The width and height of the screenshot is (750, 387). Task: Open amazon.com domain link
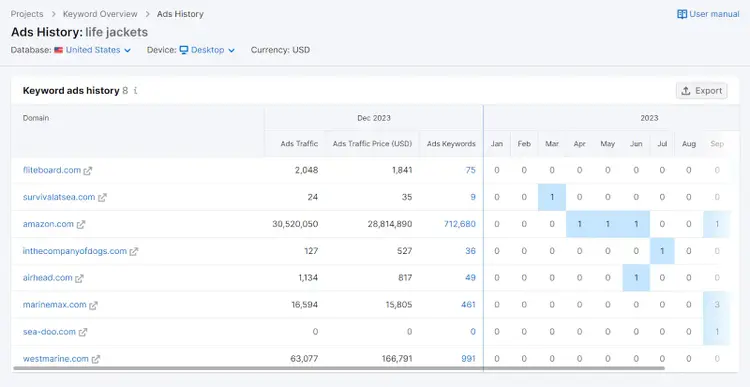(48, 224)
